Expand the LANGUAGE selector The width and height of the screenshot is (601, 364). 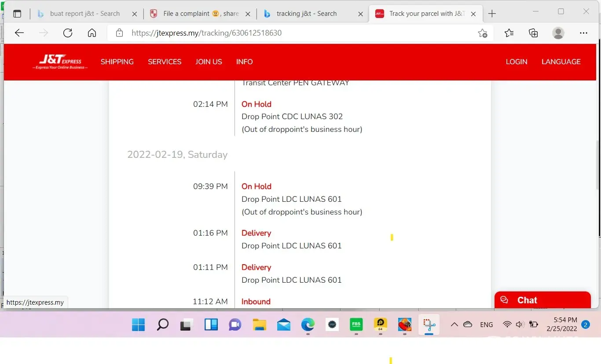pyautogui.click(x=561, y=62)
